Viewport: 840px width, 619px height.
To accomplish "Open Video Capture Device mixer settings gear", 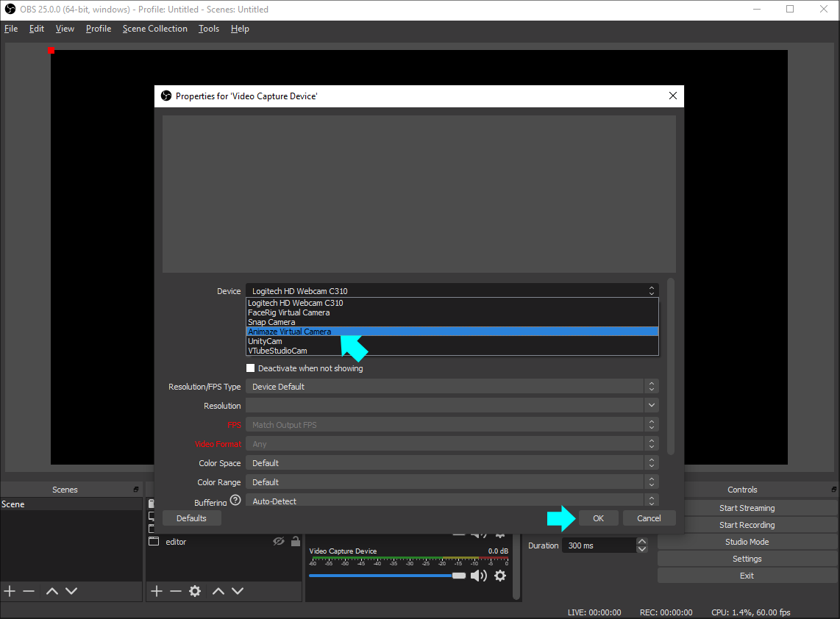I will [x=500, y=576].
